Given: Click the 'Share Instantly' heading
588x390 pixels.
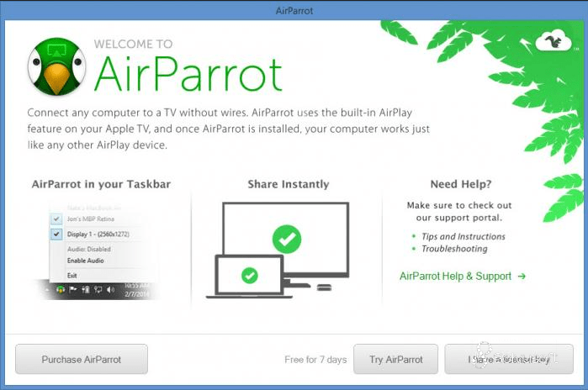Looking at the screenshot, I should (x=289, y=184).
